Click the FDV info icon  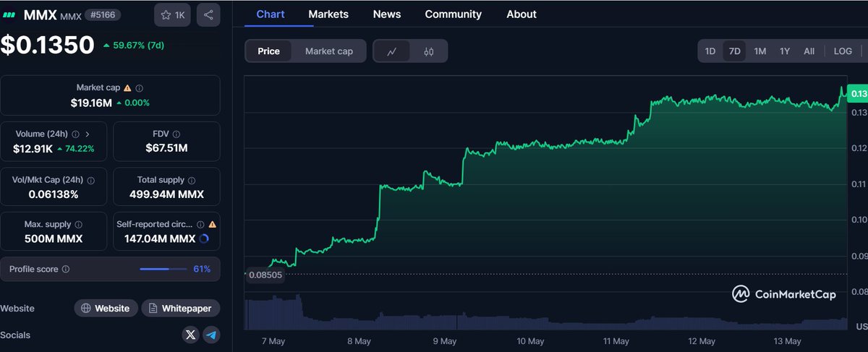[x=176, y=134]
